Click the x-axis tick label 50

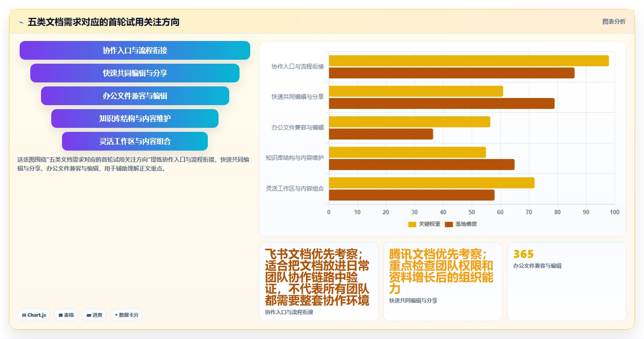tap(471, 212)
